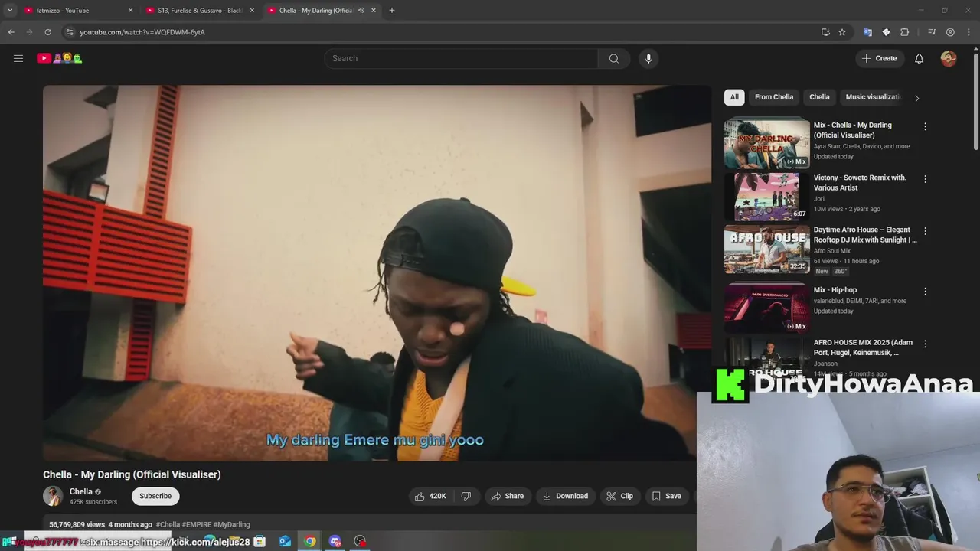Subscribe to the Chella channel
Image resolution: width=980 pixels, height=551 pixels.
click(155, 496)
